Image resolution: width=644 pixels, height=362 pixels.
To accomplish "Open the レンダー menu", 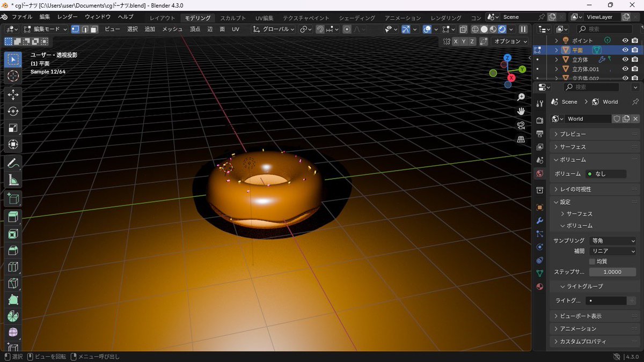I will coord(68,17).
